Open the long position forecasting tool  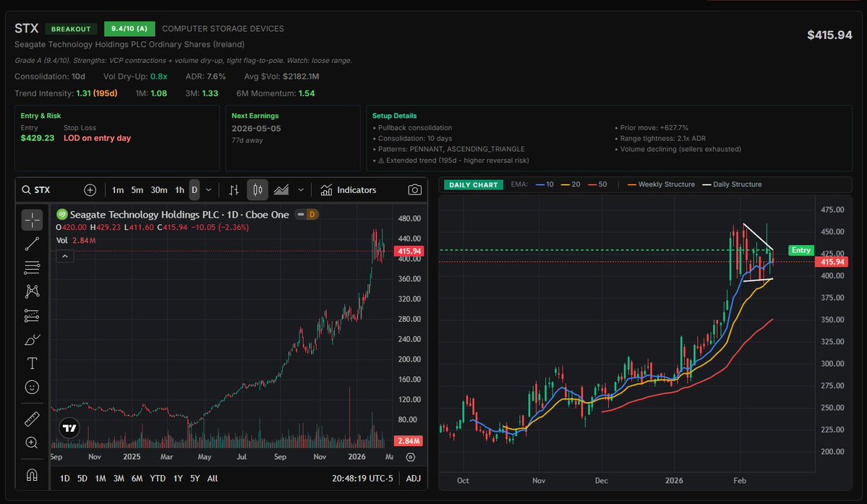tap(32, 315)
